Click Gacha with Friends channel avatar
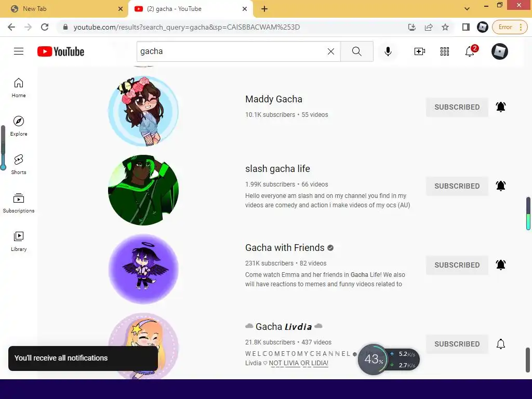The height and width of the screenshot is (399, 532). tap(143, 269)
